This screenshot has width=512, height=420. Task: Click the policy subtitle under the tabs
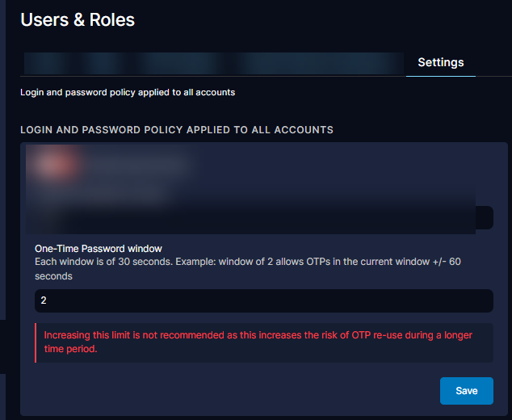[128, 92]
